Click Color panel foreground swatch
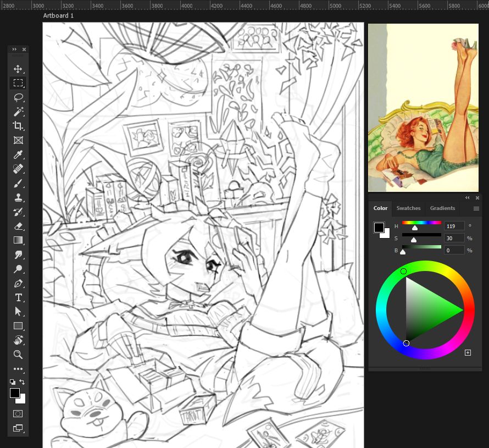The image size is (489, 448). 379,228
